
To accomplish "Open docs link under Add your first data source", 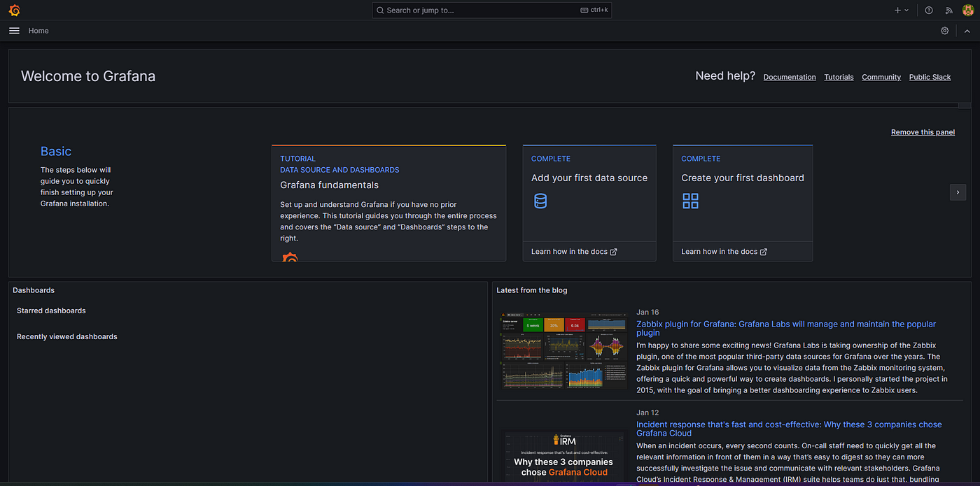I will click(574, 252).
